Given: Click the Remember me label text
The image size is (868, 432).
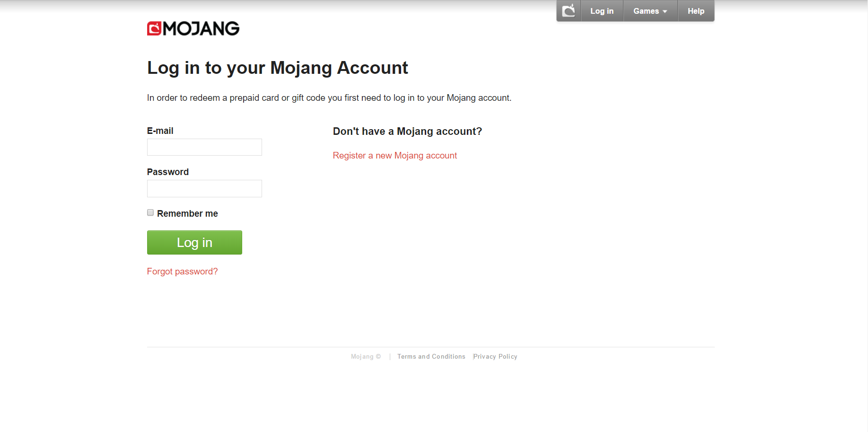Looking at the screenshot, I should 187,214.
